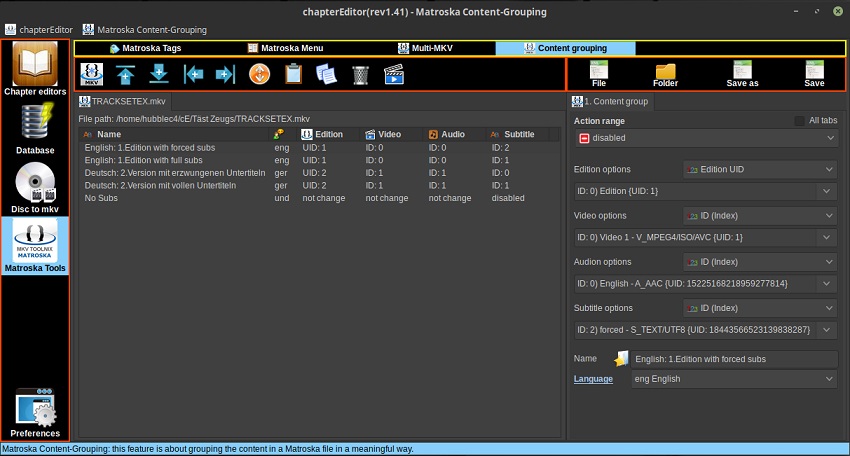Click the Save as button
850x456 pixels.
(x=742, y=74)
